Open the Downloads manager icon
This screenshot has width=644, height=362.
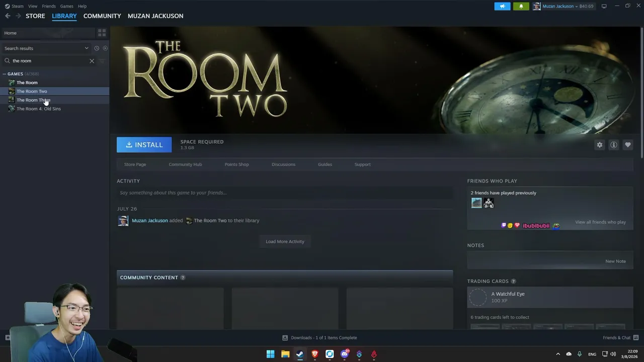285,338
